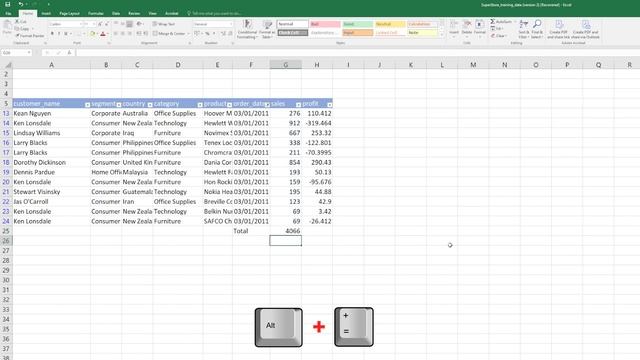Open the font name combo box
Image resolution: width=640 pixels, height=360 pixels.
[x=65, y=24]
